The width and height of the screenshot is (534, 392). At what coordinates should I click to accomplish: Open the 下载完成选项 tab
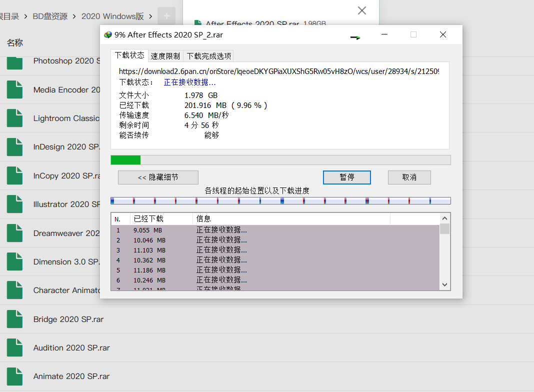(209, 56)
